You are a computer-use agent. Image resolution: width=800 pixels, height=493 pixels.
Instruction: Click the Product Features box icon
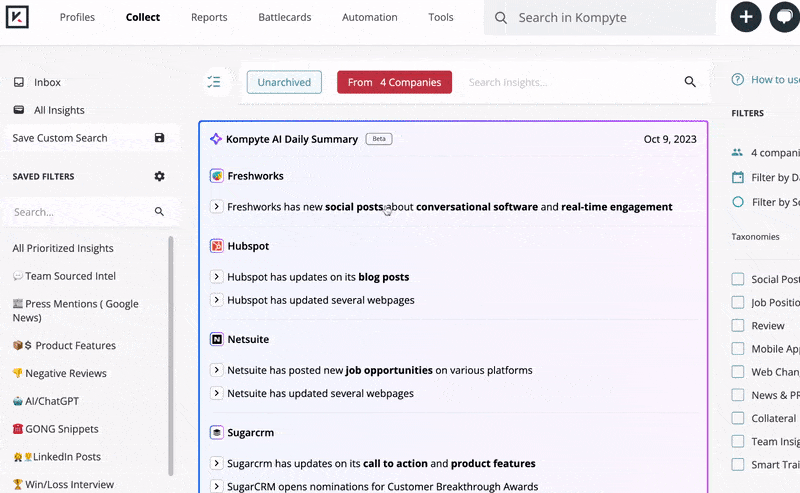(x=18, y=346)
